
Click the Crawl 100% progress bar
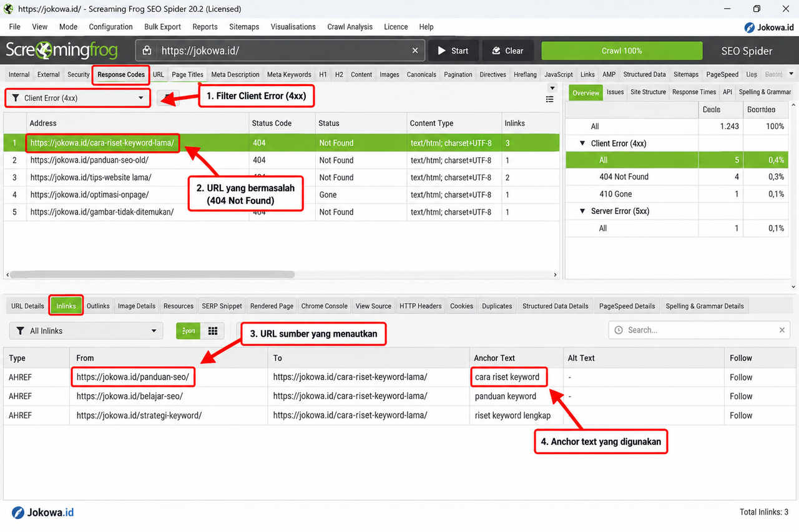621,51
